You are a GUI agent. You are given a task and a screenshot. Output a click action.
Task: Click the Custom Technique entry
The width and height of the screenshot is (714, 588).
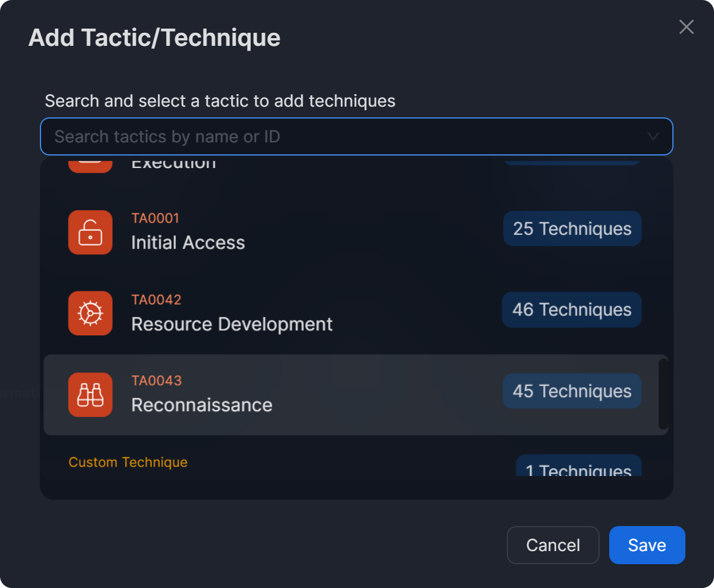(128, 462)
